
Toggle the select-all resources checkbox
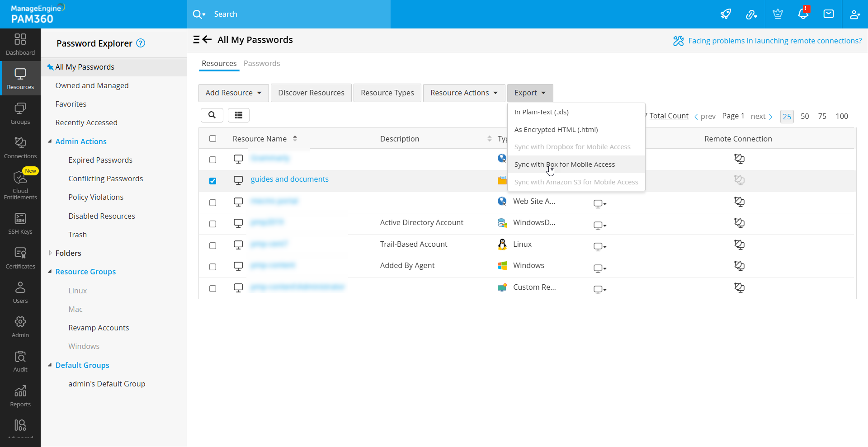(x=213, y=139)
